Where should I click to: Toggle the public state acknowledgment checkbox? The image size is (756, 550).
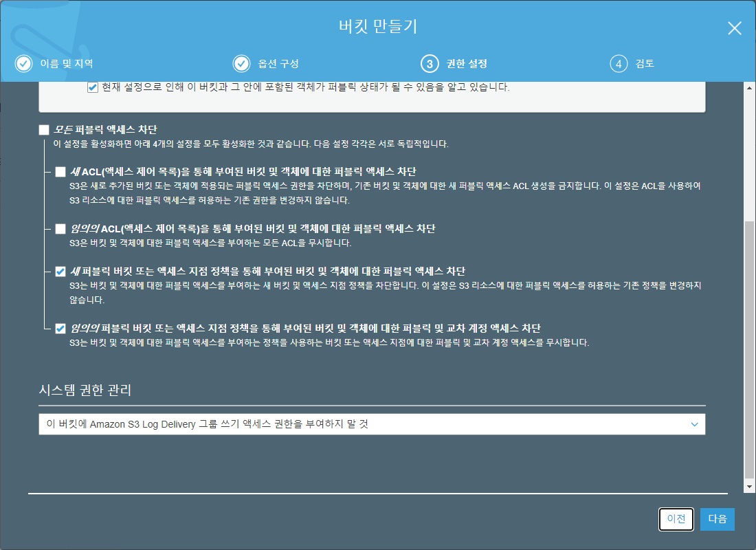click(x=93, y=87)
